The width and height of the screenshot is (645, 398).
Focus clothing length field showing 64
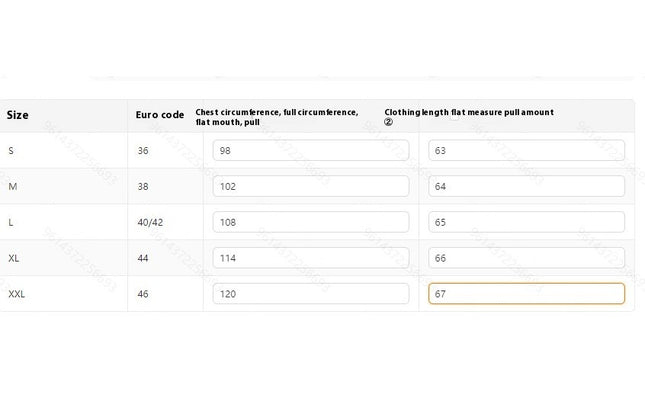(527, 186)
